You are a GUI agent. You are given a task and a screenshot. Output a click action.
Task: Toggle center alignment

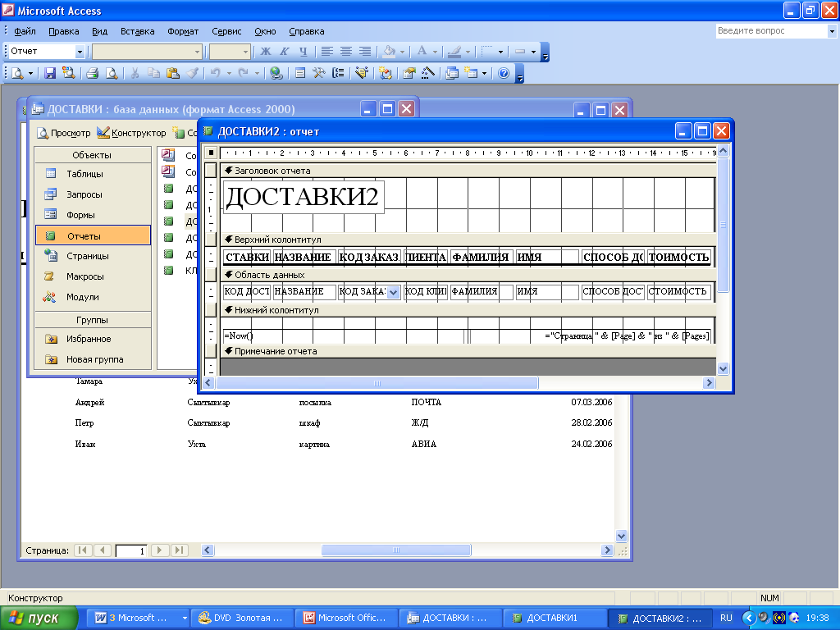point(346,52)
